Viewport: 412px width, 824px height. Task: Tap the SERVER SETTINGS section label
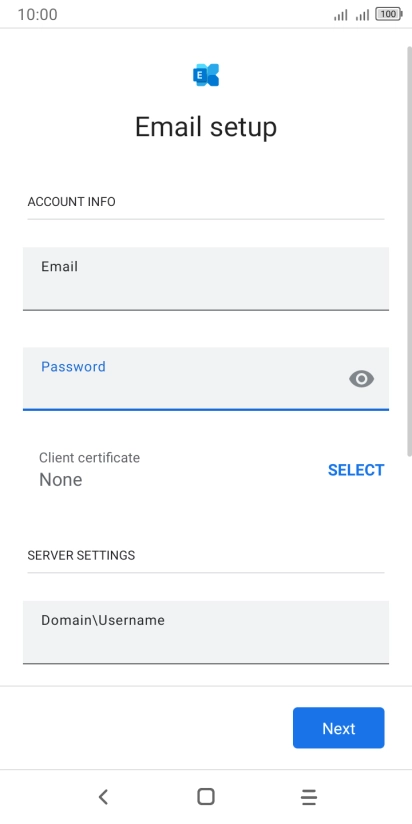click(81, 555)
